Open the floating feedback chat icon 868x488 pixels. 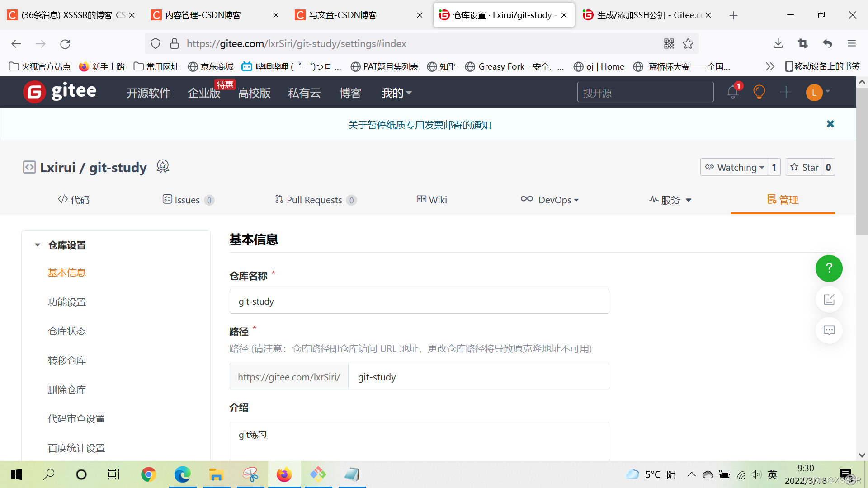click(829, 330)
